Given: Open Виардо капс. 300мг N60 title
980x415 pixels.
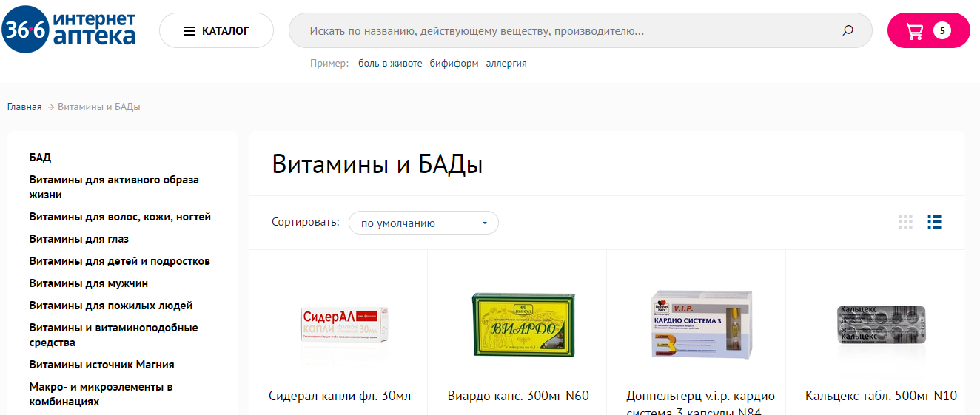Looking at the screenshot, I should (518, 396).
